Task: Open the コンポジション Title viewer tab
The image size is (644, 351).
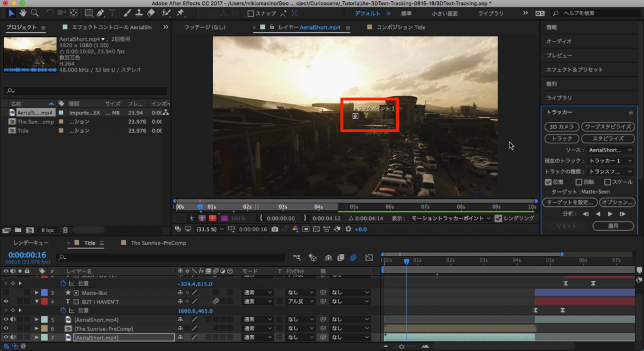Action: click(x=400, y=28)
